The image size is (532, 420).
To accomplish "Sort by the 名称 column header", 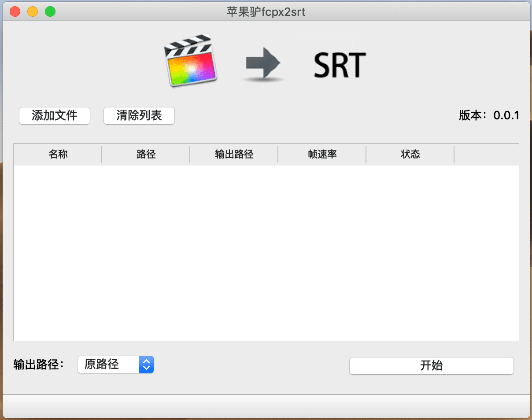I will click(58, 155).
